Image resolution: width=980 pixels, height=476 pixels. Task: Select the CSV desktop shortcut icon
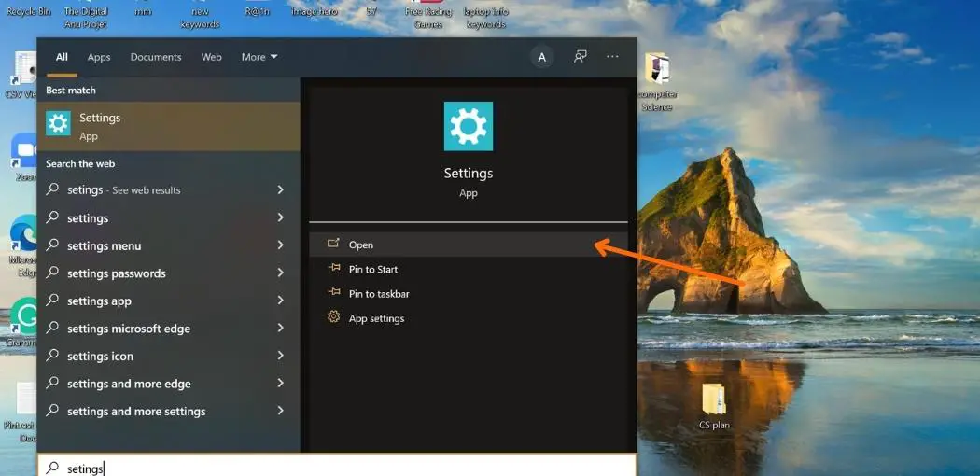[x=22, y=75]
